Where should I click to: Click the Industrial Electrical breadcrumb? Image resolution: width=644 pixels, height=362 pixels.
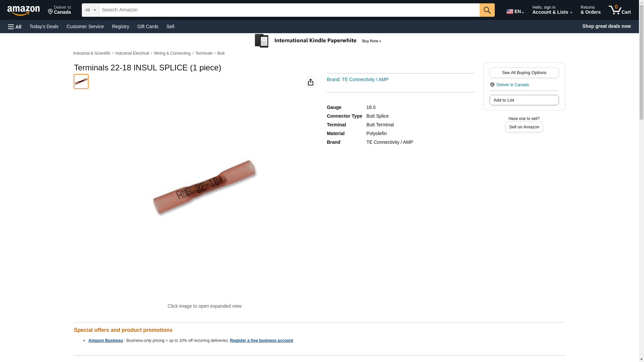click(132, 53)
